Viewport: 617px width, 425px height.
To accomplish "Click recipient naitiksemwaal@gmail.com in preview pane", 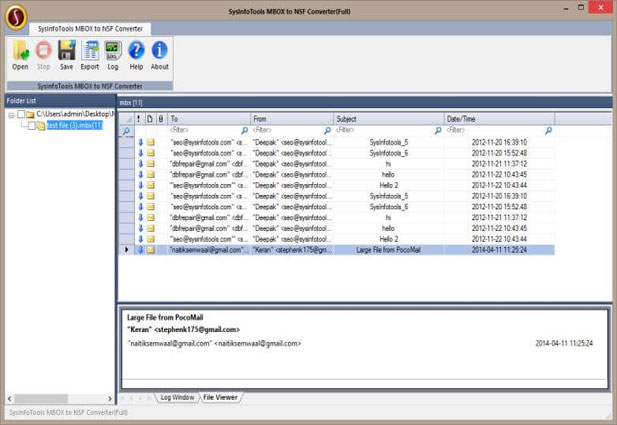I will 214,344.
